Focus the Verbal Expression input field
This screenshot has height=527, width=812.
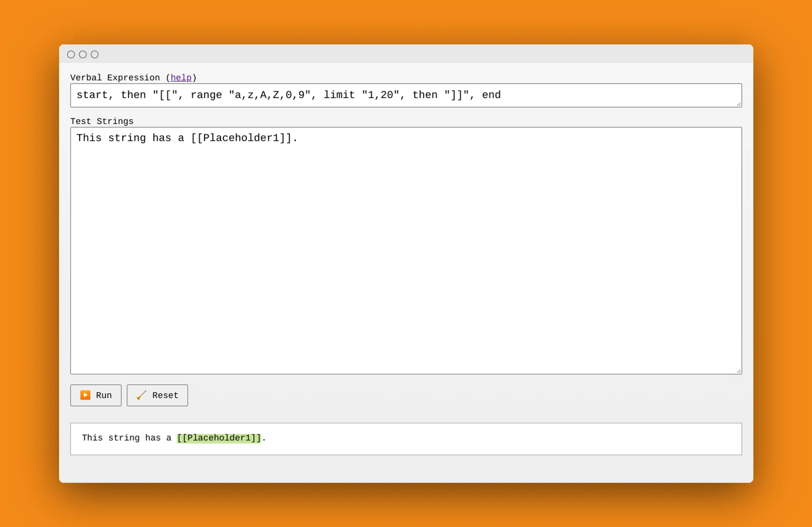[406, 95]
